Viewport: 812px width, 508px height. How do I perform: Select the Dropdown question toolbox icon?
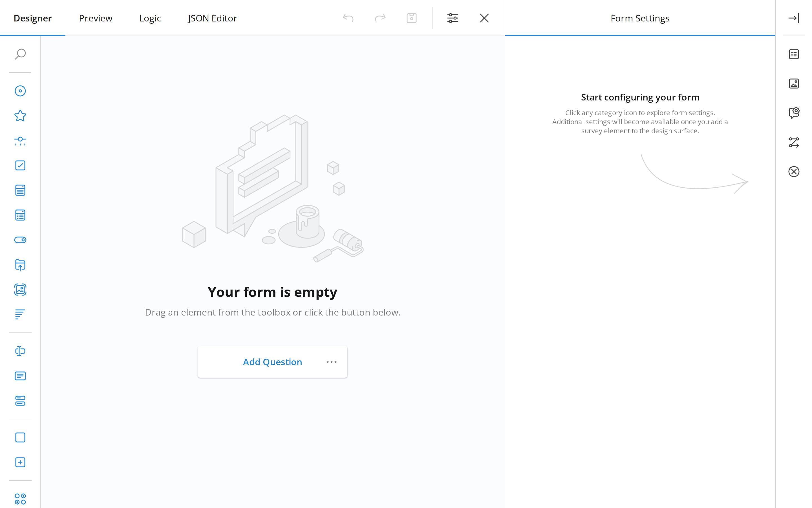tap(20, 190)
